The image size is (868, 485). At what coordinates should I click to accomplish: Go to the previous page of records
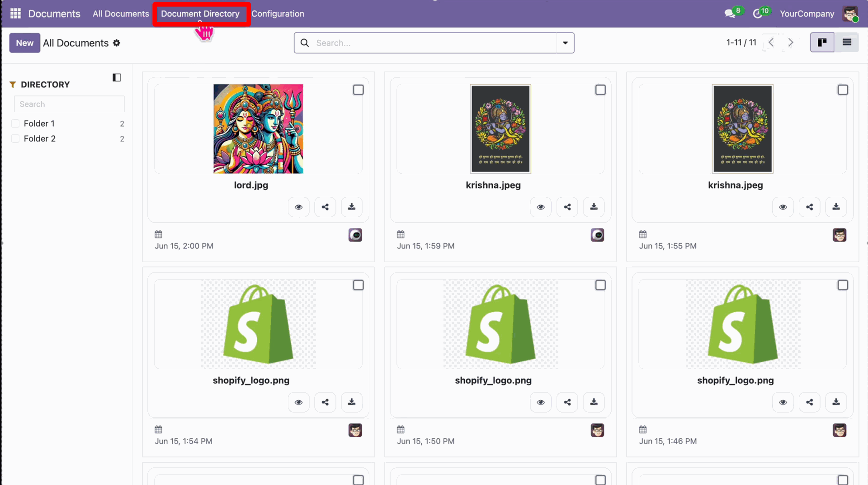point(771,43)
